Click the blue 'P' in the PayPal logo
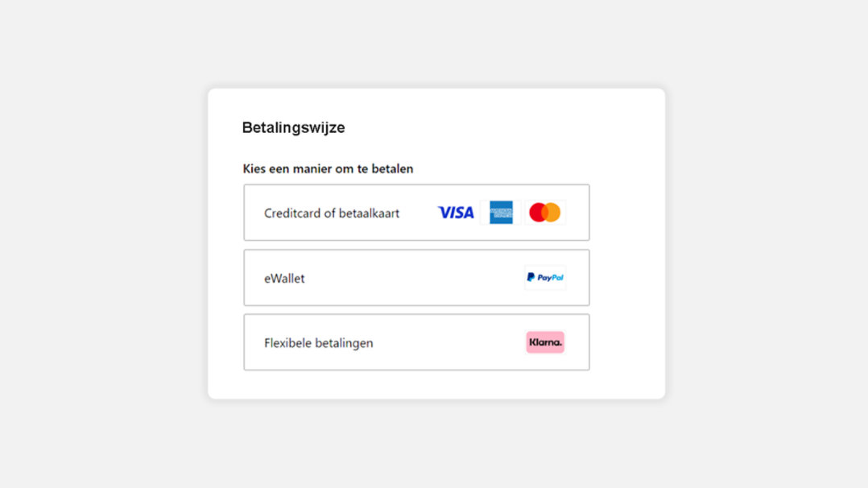This screenshot has width=868, height=488. [x=531, y=278]
